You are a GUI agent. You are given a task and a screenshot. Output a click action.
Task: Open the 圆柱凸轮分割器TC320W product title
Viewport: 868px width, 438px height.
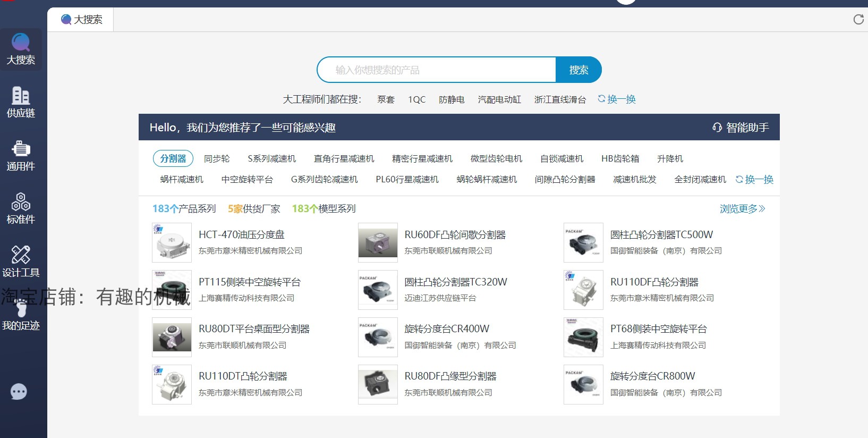coord(456,282)
